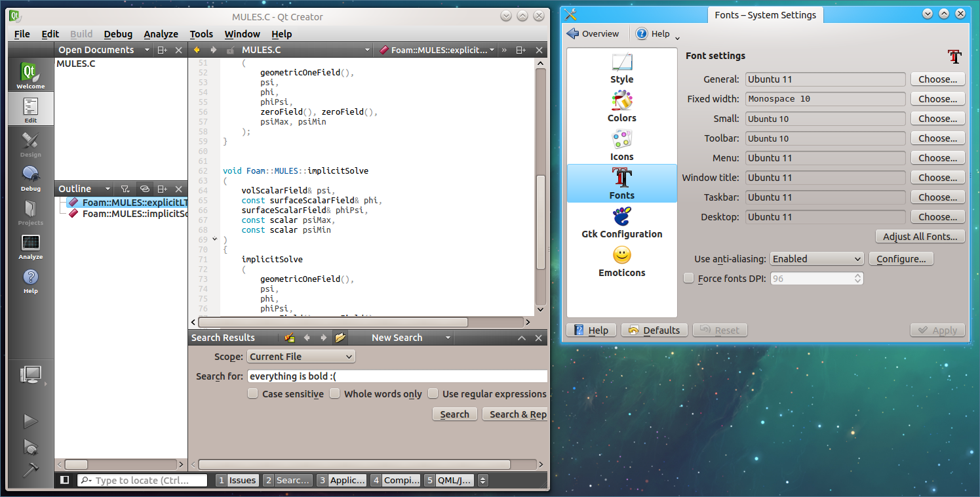The width and height of the screenshot is (980, 497).
Task: Click the Search button
Action: pyautogui.click(x=454, y=414)
